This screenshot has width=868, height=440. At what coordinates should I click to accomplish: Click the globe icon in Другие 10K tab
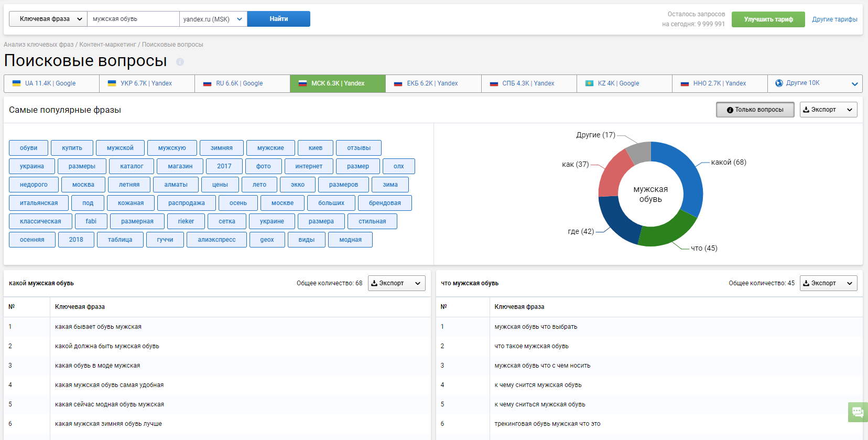pyautogui.click(x=779, y=83)
